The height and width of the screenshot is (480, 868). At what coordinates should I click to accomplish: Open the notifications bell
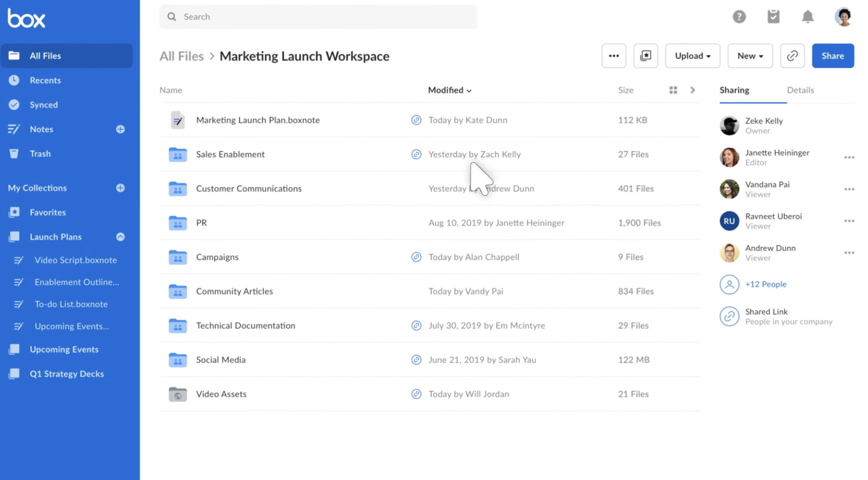[x=807, y=17]
